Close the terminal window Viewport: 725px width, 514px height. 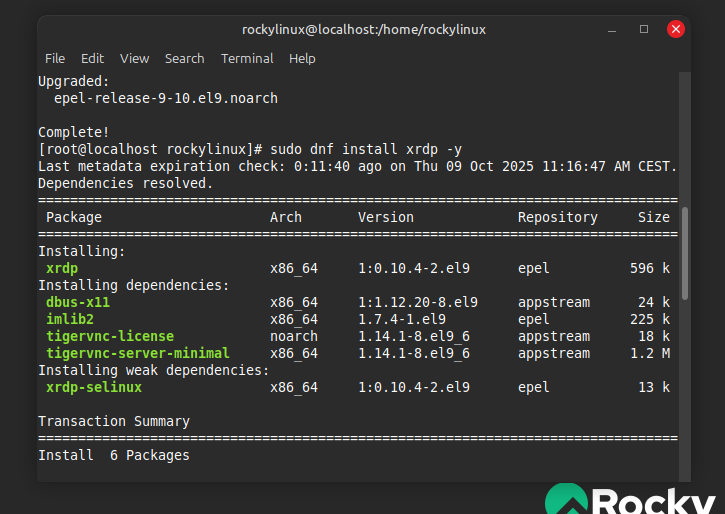tap(676, 29)
